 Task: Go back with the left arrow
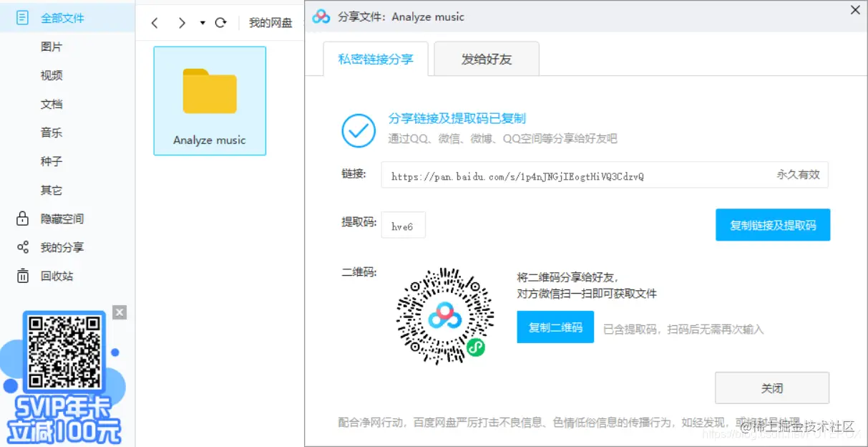click(155, 23)
